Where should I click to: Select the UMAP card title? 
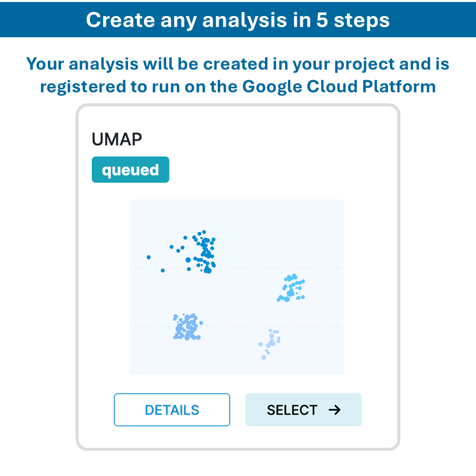point(117,140)
